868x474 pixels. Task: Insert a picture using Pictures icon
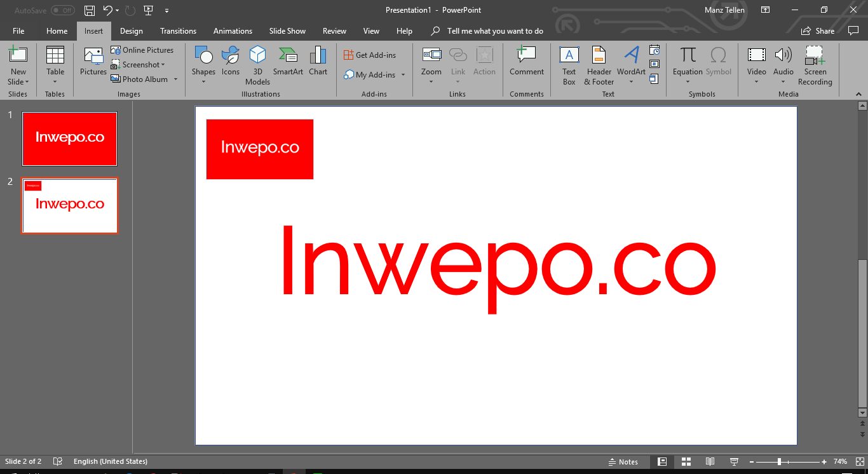pos(93,62)
